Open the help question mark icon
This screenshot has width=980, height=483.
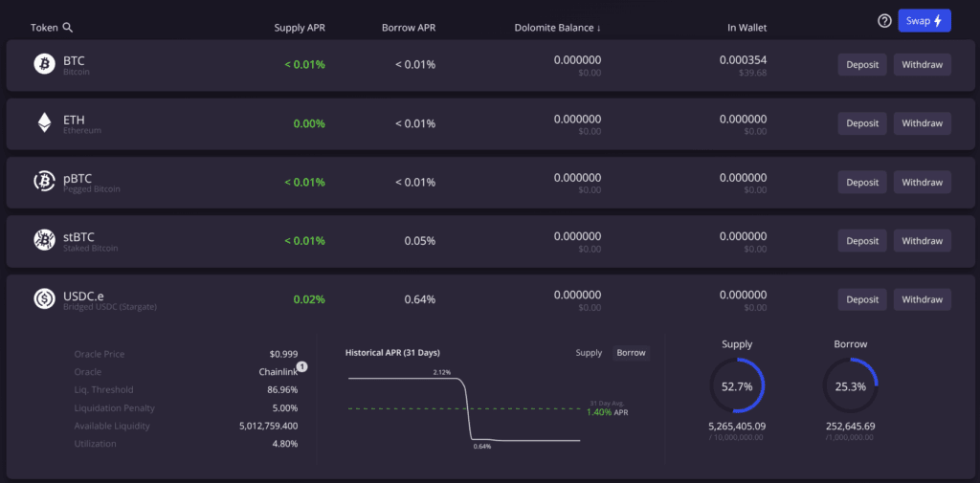(884, 21)
